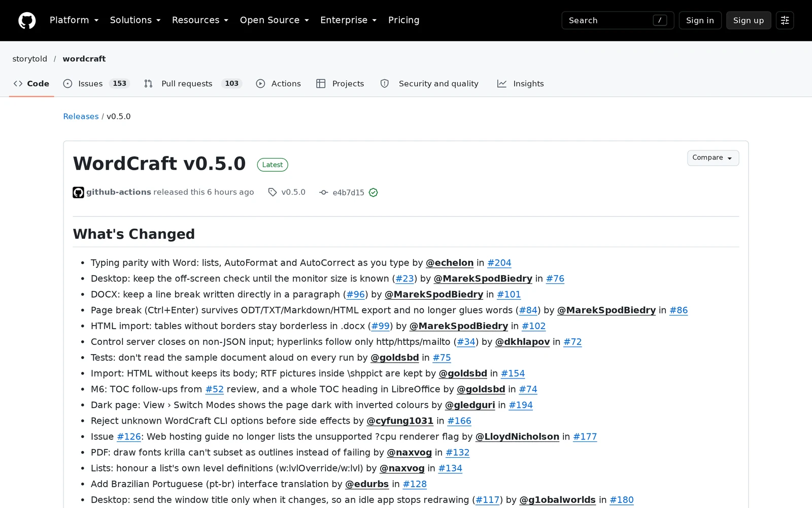Open the Compare dropdown

tap(713, 158)
